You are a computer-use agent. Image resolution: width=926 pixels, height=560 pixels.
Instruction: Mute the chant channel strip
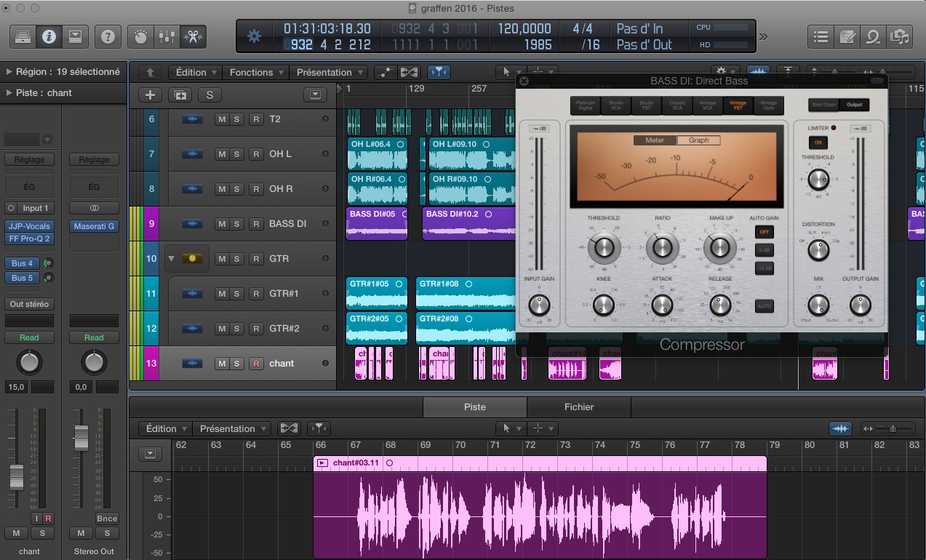coord(16,533)
